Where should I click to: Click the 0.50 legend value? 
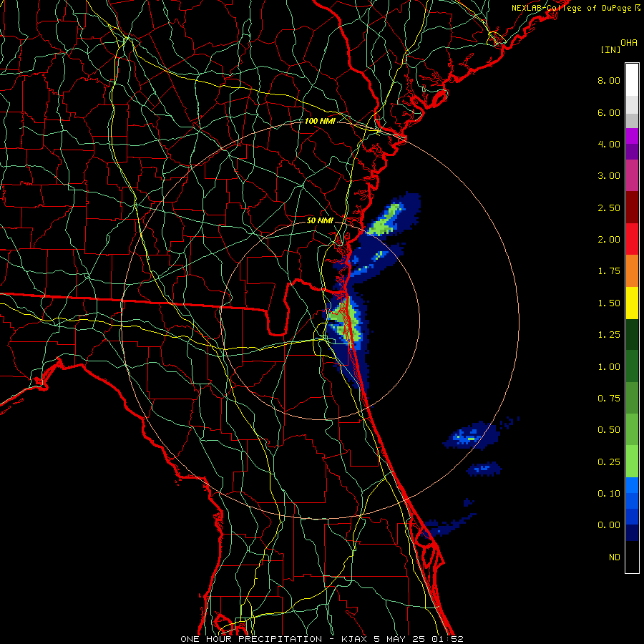click(609, 430)
